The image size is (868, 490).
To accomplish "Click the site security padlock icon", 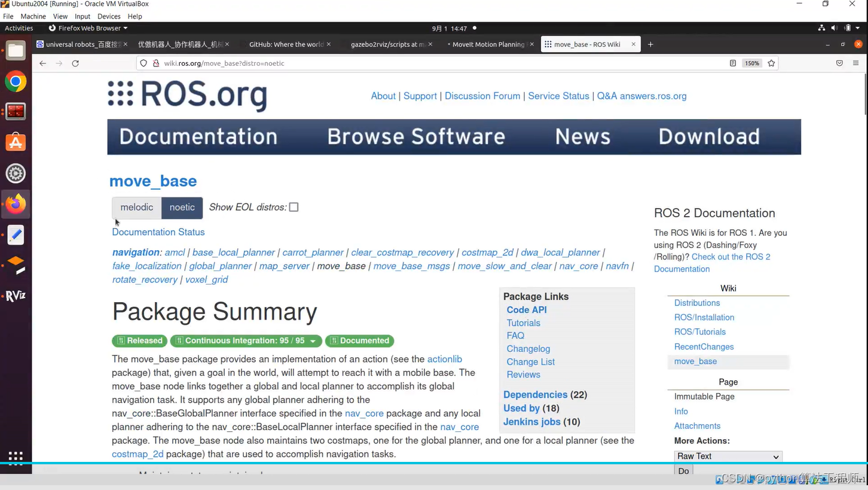I will point(156,63).
